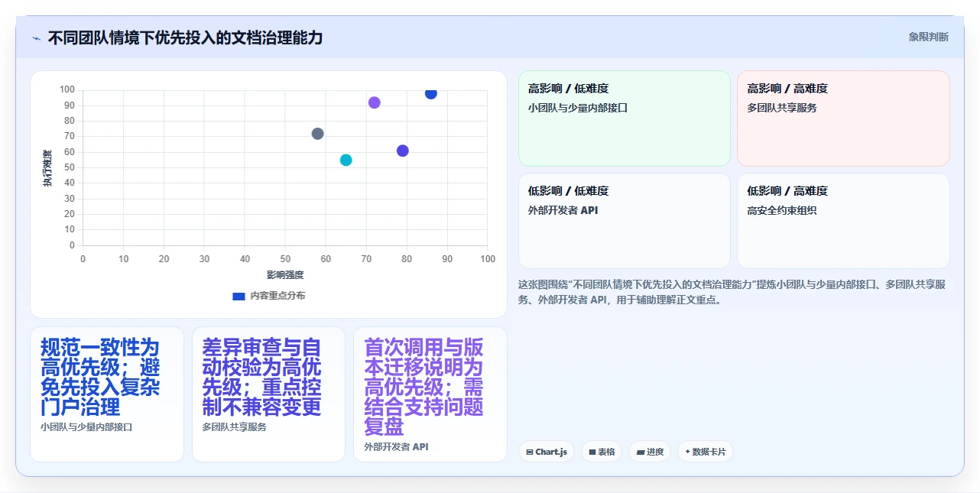Open the 高影响 / 低难度 quadrant card
Screen dimensions: 980x493
pyautogui.click(x=625, y=118)
